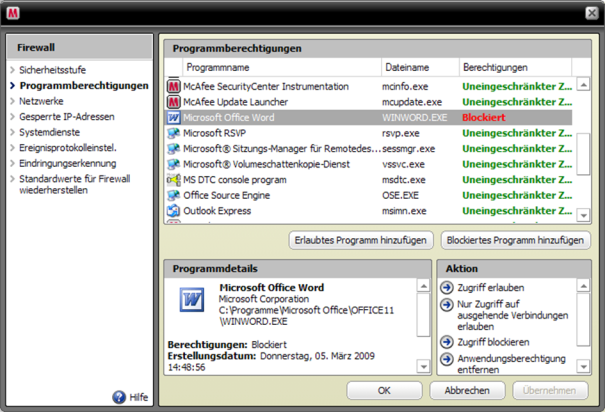Image resolution: width=605 pixels, height=412 pixels.
Task: Click McAfee Update Launcher row icon
Action: (x=173, y=102)
